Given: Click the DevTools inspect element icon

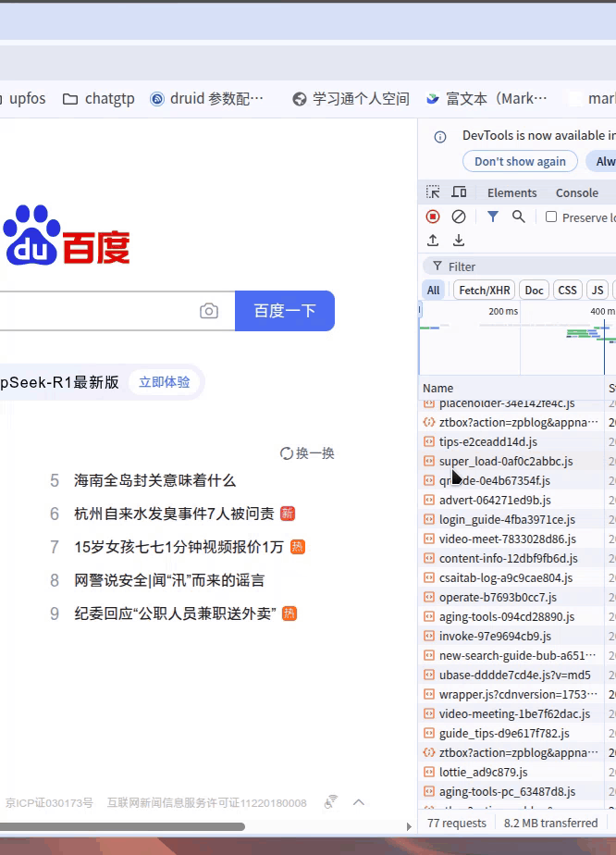Looking at the screenshot, I should 433,192.
